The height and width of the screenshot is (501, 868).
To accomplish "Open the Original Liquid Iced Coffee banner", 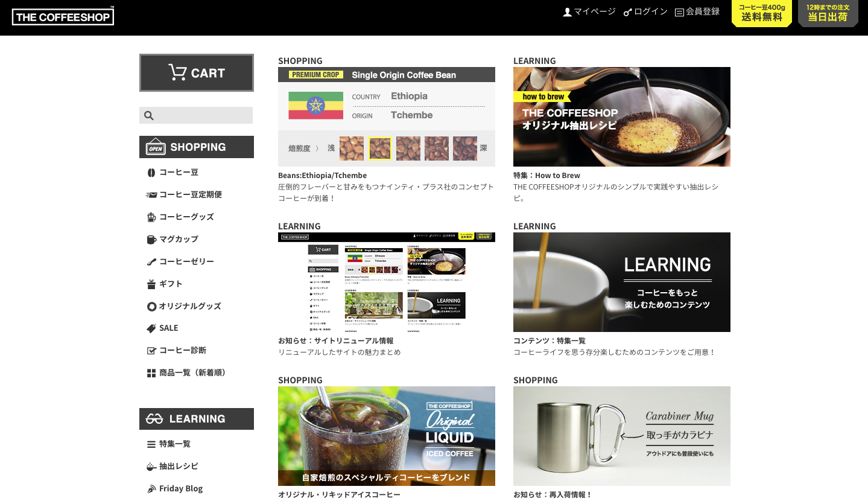I will click(387, 436).
